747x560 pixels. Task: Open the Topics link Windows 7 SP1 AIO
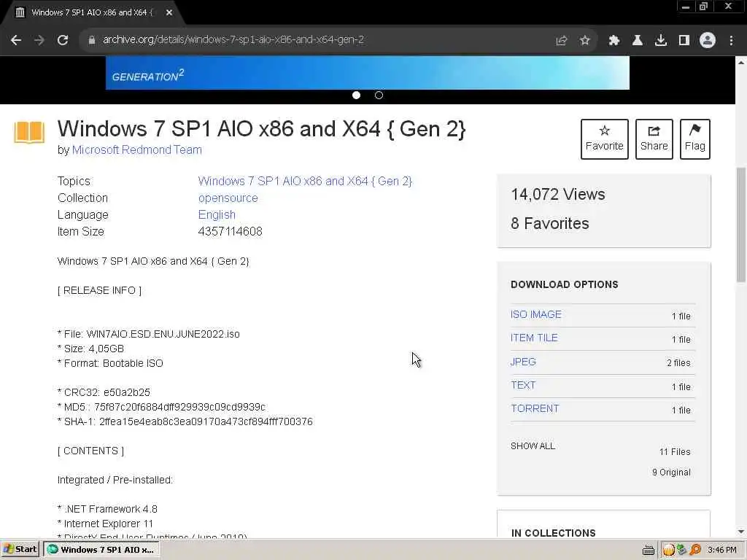click(305, 181)
